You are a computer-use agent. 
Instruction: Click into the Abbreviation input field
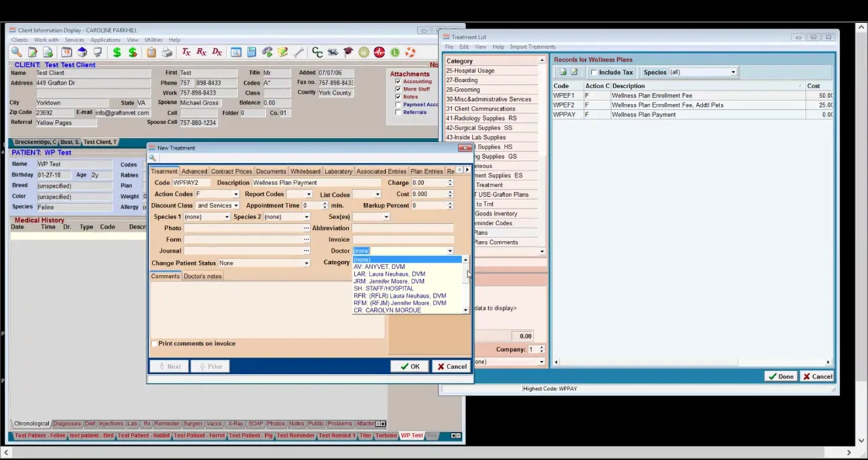click(x=403, y=228)
